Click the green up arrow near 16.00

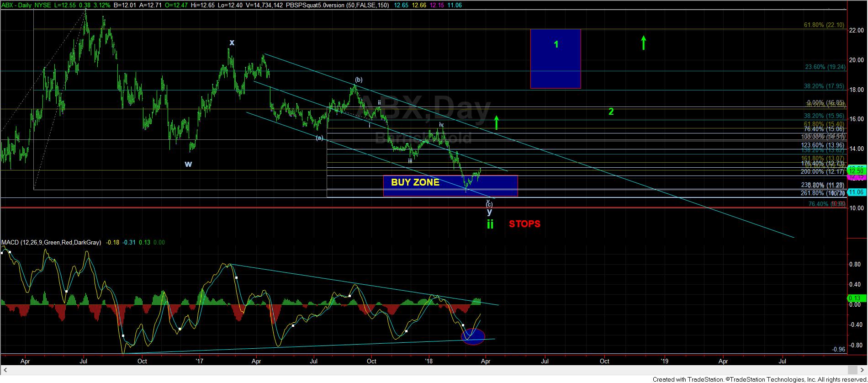(497, 122)
